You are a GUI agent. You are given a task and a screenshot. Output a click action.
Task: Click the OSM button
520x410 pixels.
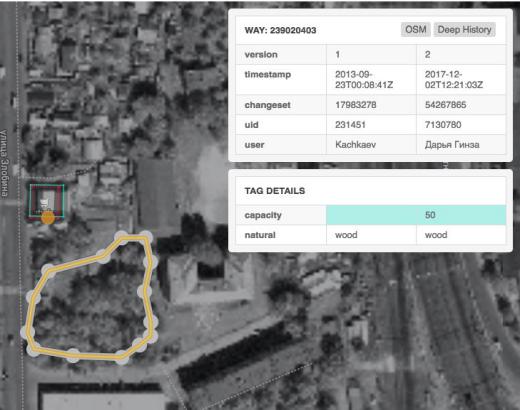(x=416, y=30)
